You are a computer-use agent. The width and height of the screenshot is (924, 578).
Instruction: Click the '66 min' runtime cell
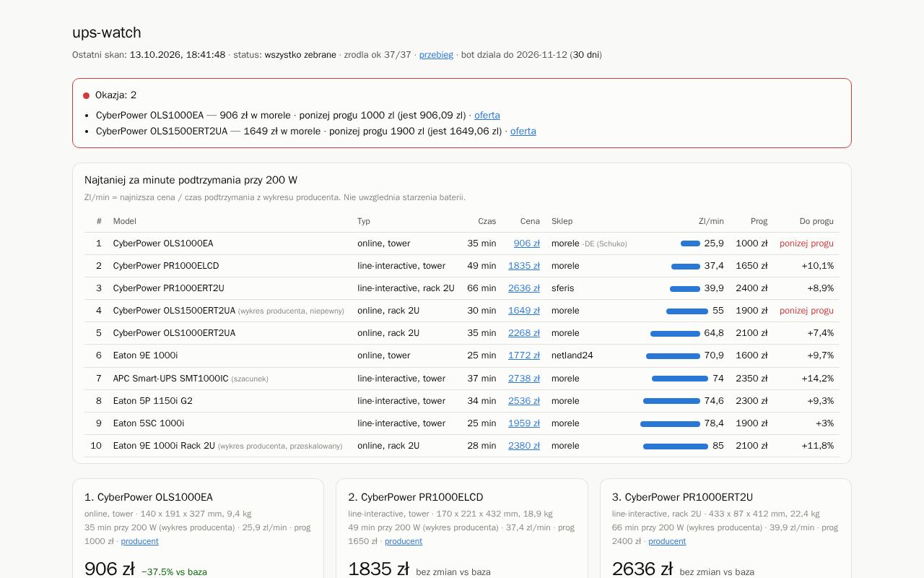481,288
